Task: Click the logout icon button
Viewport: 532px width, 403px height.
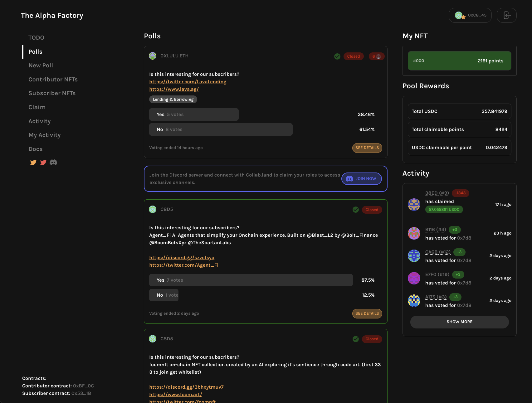Action: point(506,15)
